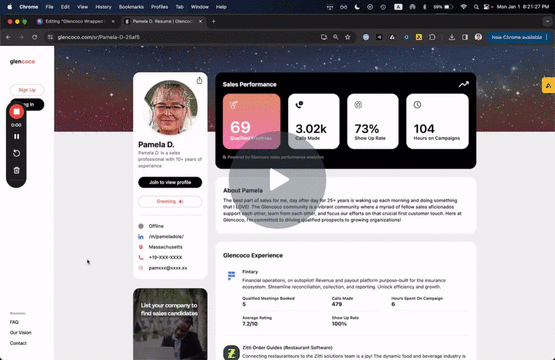
Task: Open the Chrome downloads icon
Action: point(452,37)
